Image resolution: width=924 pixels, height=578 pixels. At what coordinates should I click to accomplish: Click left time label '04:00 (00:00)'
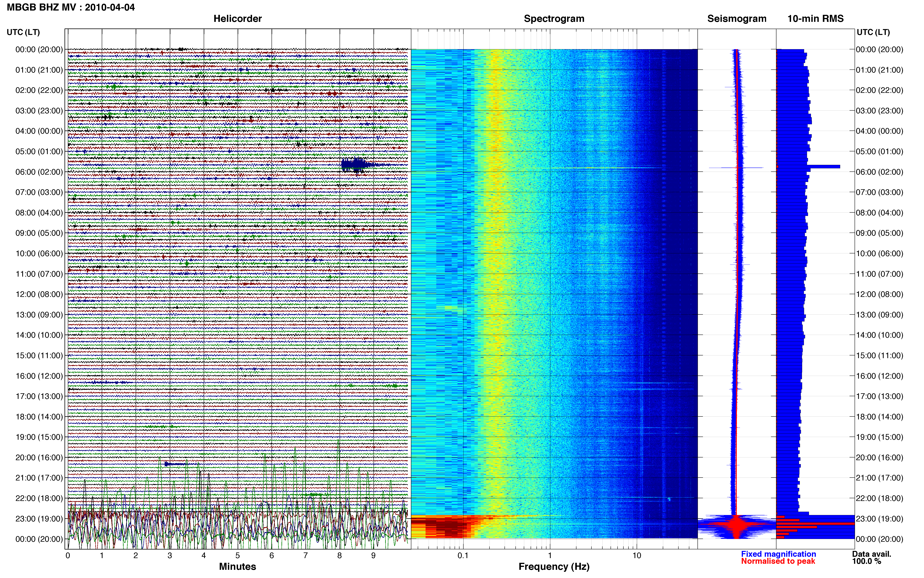click(x=39, y=131)
